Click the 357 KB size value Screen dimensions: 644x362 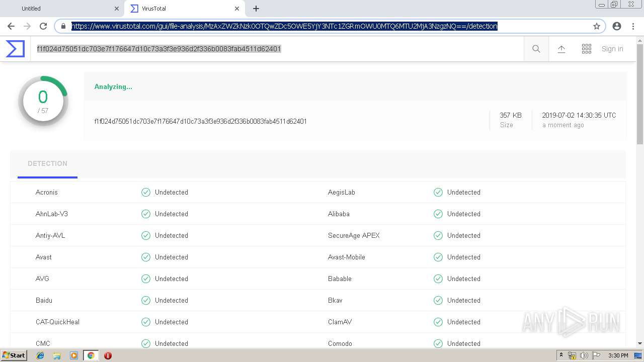tap(511, 115)
